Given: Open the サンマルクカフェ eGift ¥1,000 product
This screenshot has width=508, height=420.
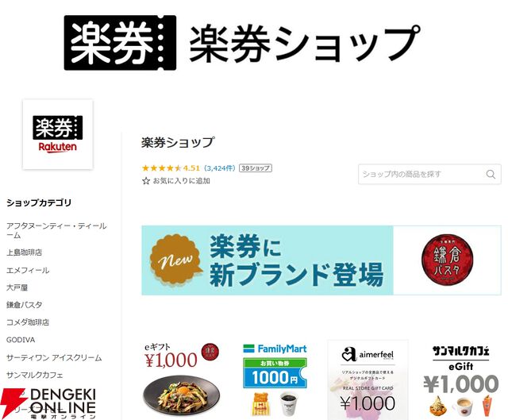Looking at the screenshot, I should click(460, 381).
